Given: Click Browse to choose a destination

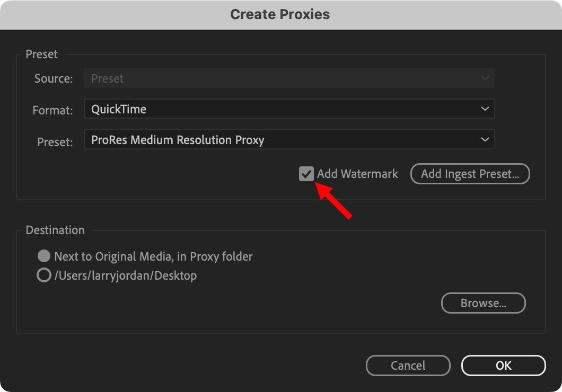Looking at the screenshot, I should coord(483,303).
